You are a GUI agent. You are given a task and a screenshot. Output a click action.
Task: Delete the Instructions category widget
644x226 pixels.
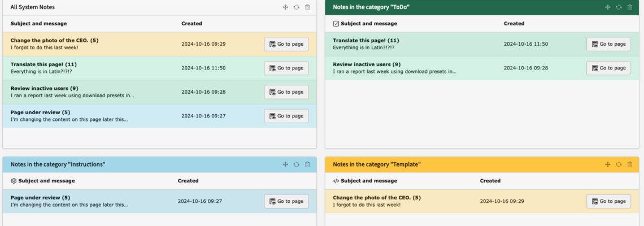tap(307, 164)
